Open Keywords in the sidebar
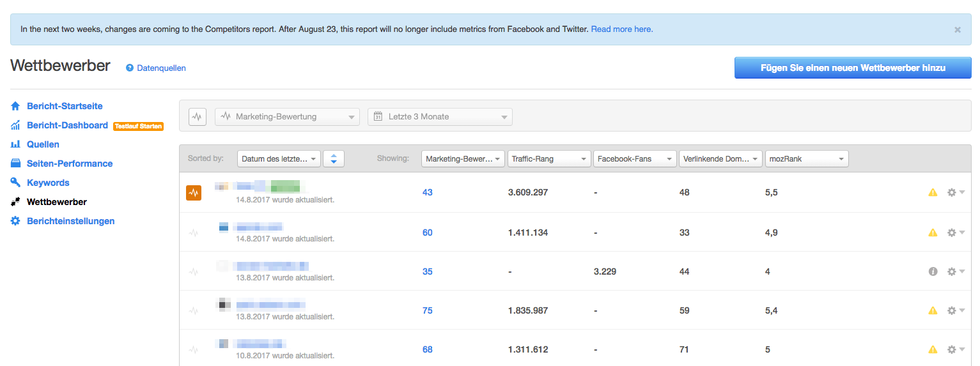Screen dimensions: 980x366 (48, 183)
